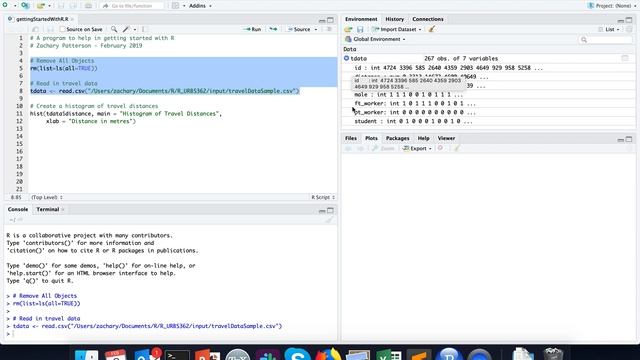
Task: Run the selected lines of code
Action: [252, 29]
